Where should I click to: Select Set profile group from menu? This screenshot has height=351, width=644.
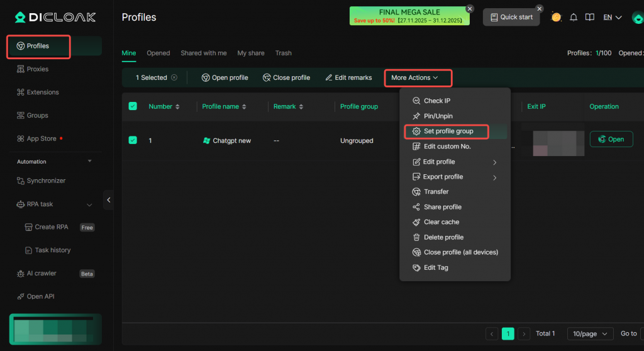click(x=448, y=131)
